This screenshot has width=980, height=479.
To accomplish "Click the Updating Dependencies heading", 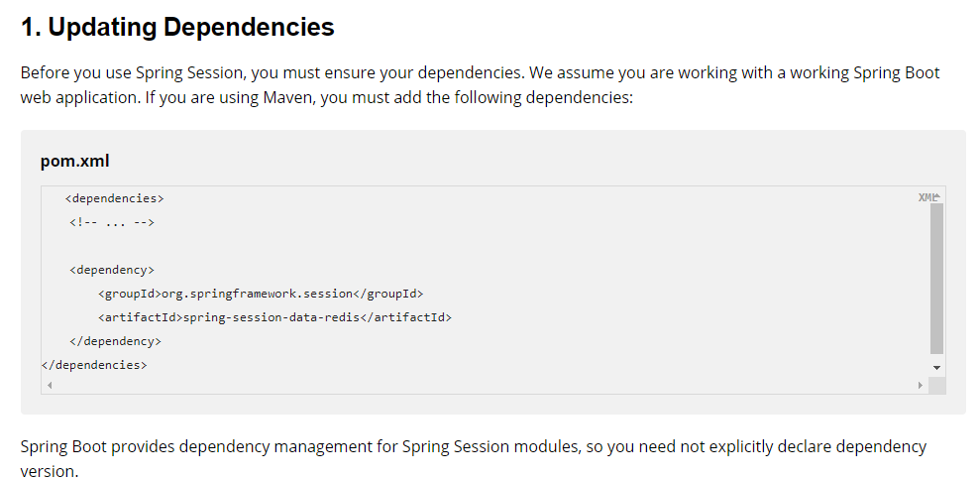I will coord(177,27).
